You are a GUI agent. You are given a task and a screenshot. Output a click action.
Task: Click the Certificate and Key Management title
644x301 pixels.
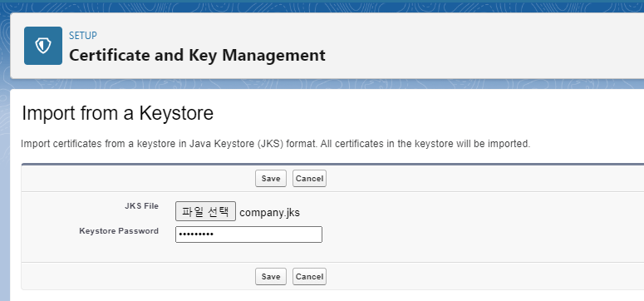197,55
